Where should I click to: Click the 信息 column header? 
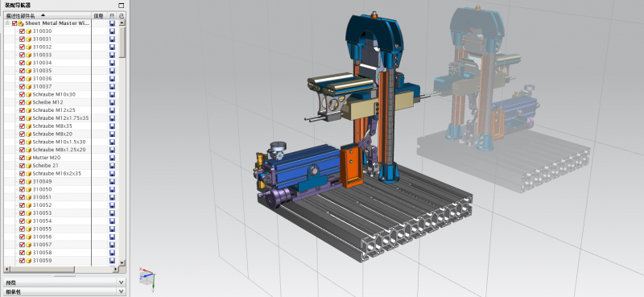coord(99,15)
